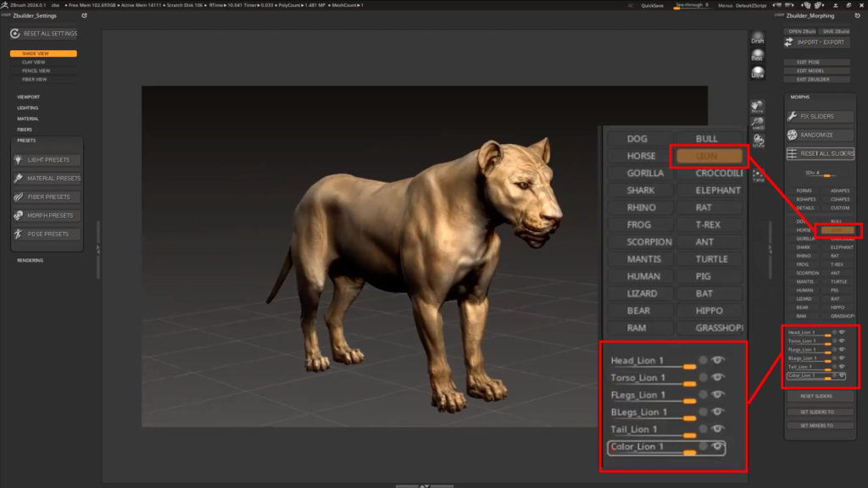The height and width of the screenshot is (488, 868).
Task: Select the Draft render quality sphere
Action: pos(758,39)
